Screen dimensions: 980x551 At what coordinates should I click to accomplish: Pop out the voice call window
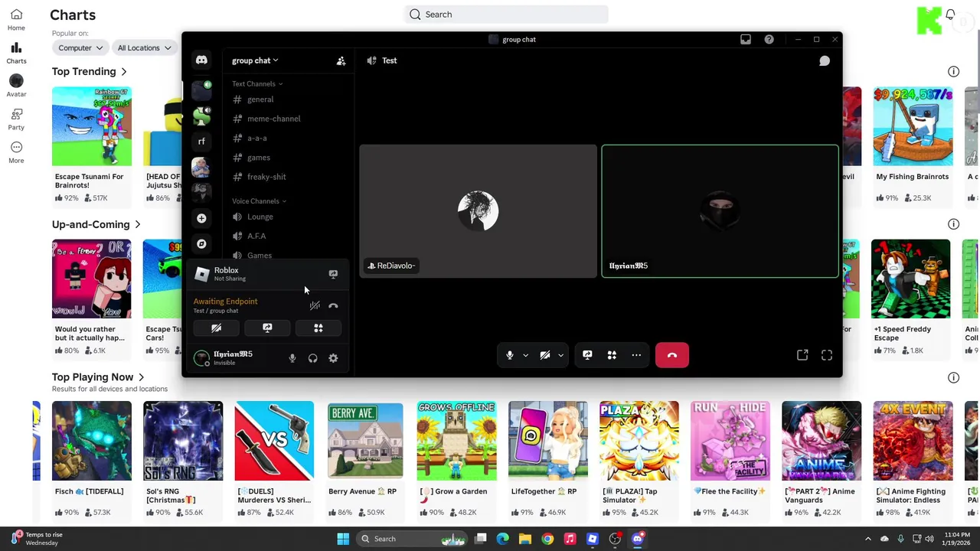point(802,355)
